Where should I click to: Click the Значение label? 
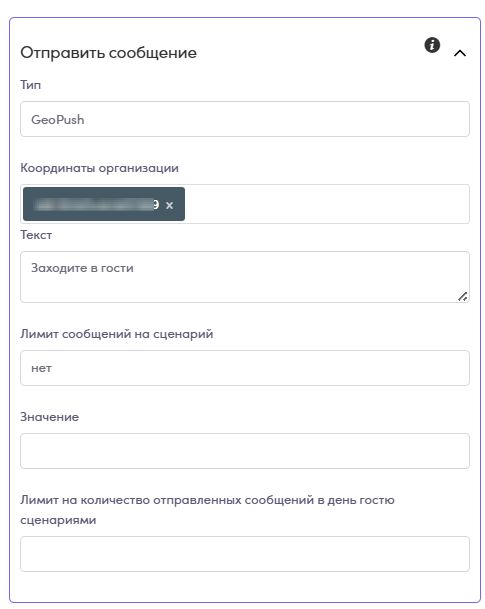click(49, 417)
